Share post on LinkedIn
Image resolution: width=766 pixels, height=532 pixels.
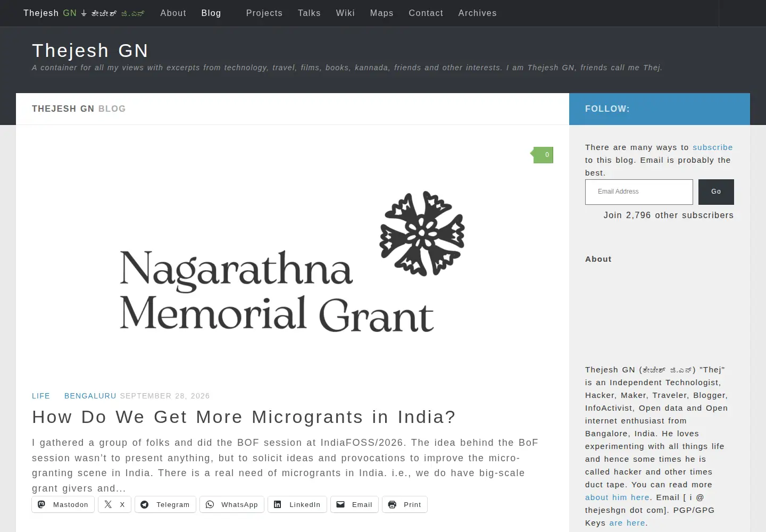[297, 504]
